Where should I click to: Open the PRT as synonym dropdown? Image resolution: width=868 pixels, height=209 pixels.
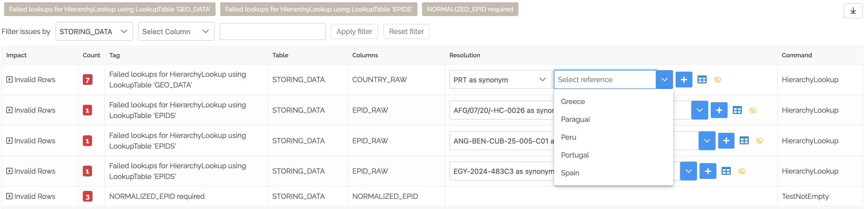click(500, 80)
